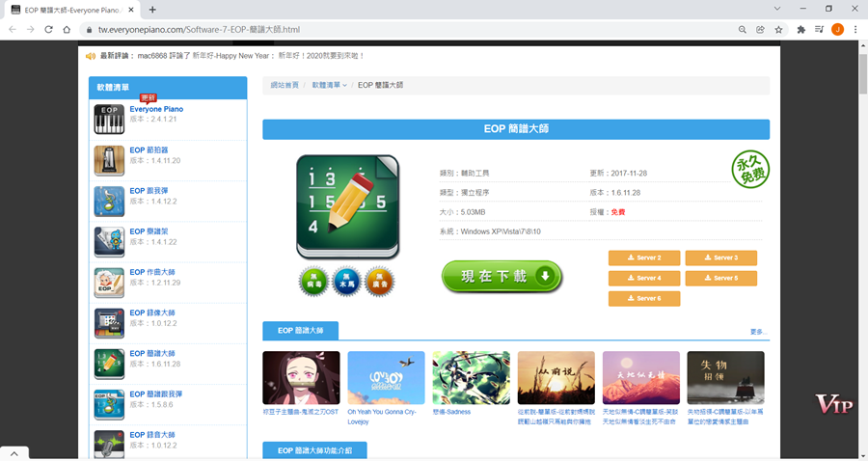
Task: Click the EOP 樂譜架 app icon
Action: coord(109,242)
